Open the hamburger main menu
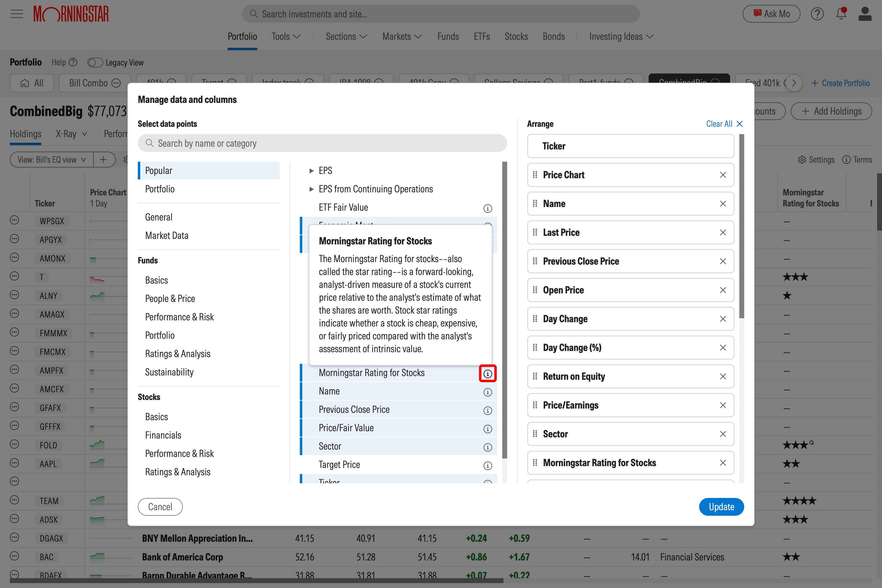The width and height of the screenshot is (882, 588). [17, 14]
